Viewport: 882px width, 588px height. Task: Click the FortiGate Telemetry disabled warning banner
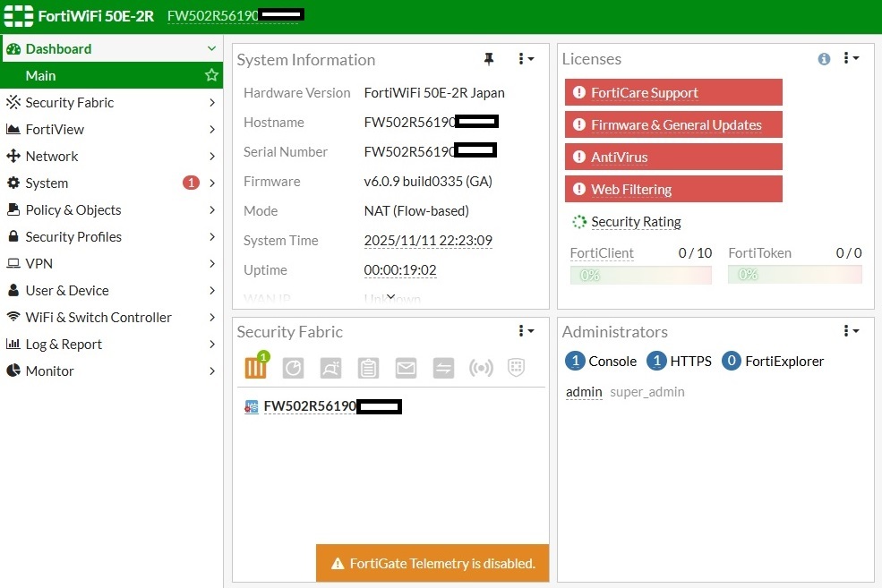(432, 563)
